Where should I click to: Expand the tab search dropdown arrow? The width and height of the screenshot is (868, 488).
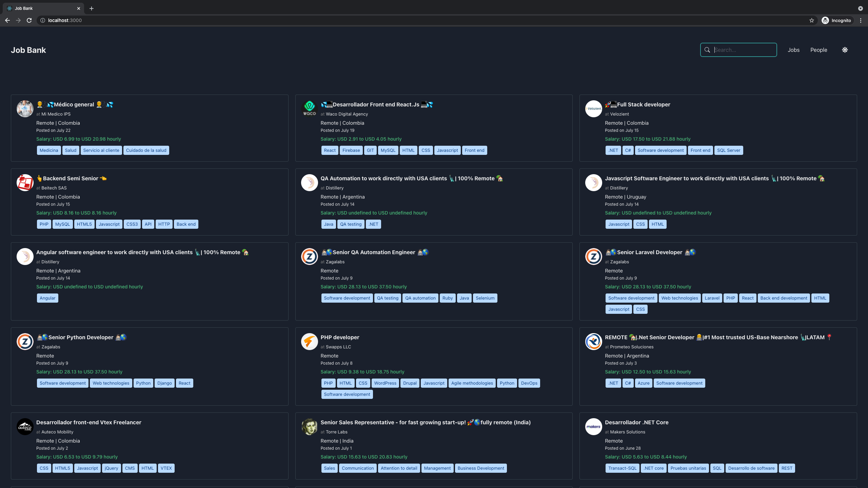[860, 8]
